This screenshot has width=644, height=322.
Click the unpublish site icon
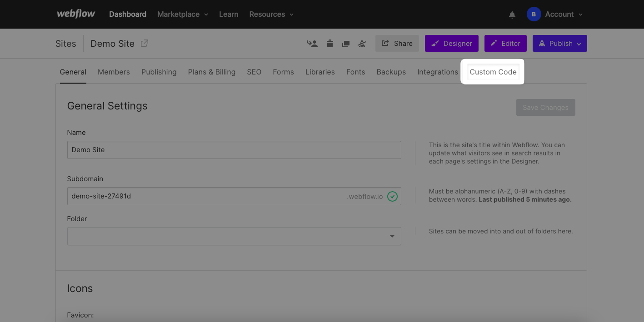click(x=362, y=44)
